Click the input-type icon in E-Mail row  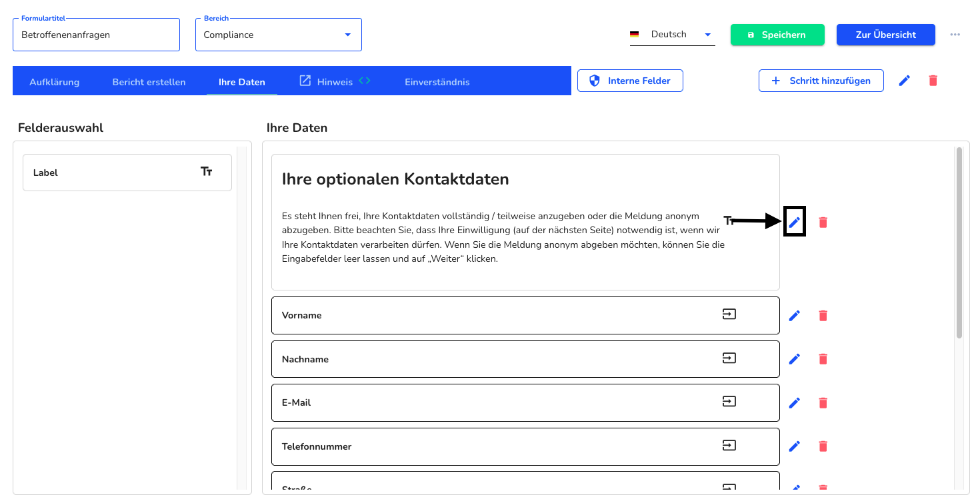coord(729,402)
